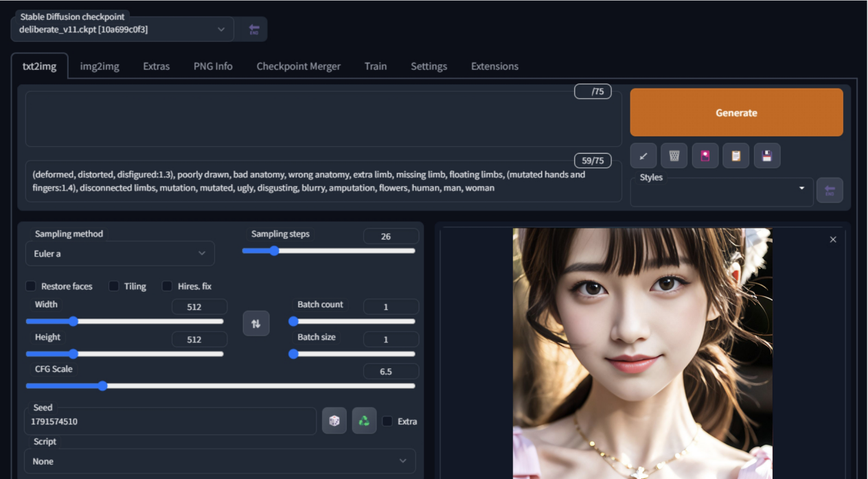This screenshot has height=479, width=868.
Task: Check the Extra seed checkbox
Action: tap(387, 421)
